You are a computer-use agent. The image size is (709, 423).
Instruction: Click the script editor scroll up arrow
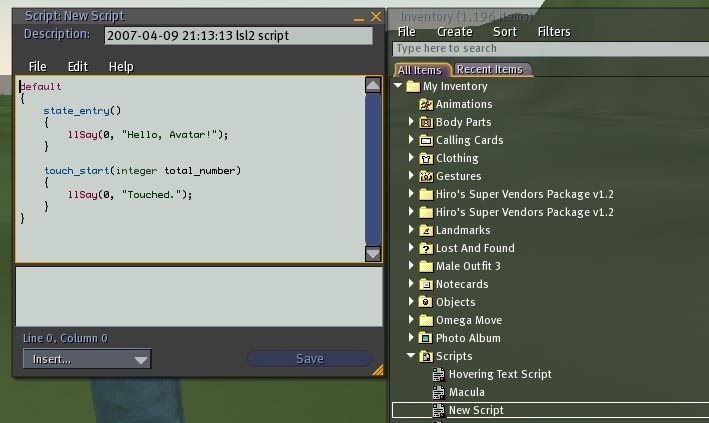[373, 85]
